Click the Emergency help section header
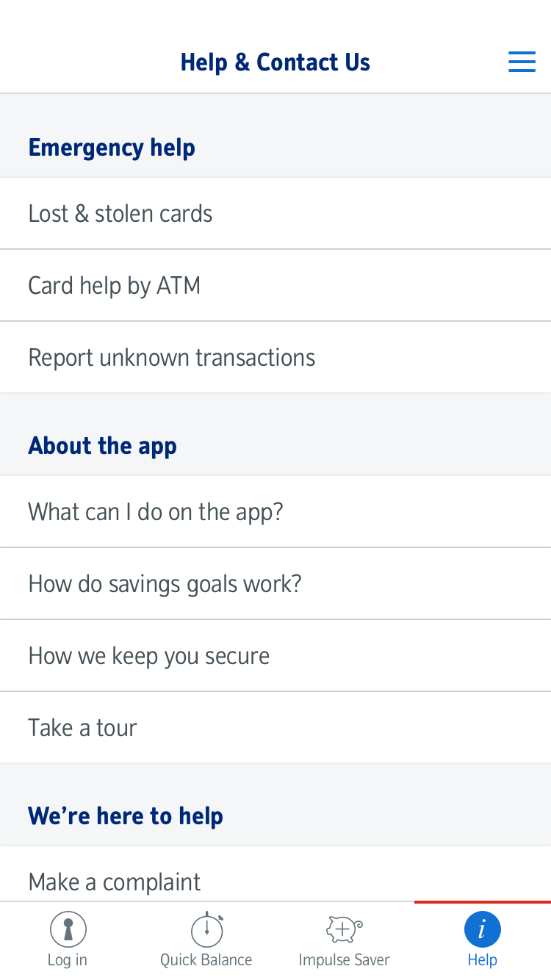The image size is (551, 980). tap(112, 148)
